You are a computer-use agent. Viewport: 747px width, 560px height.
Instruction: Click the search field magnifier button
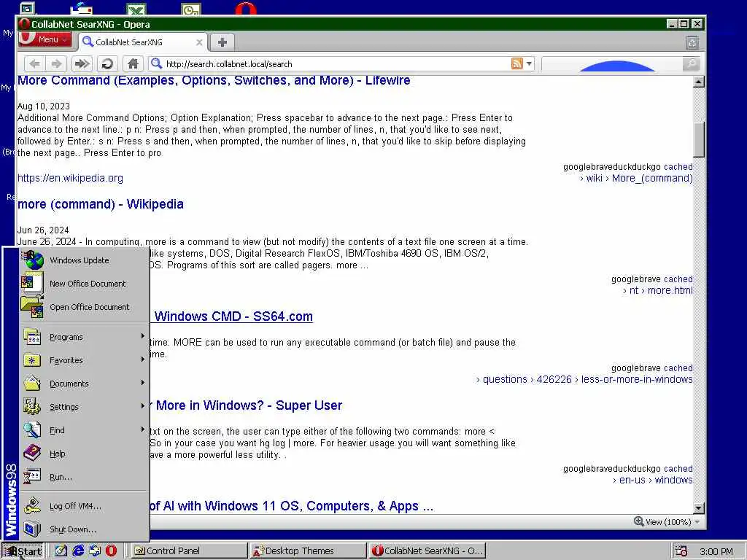691,63
